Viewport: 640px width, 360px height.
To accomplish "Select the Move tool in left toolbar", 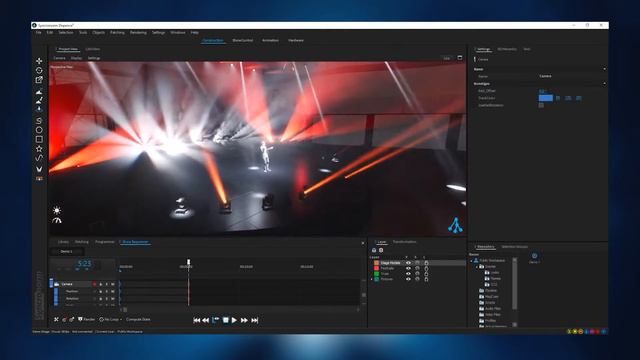I will [x=39, y=60].
